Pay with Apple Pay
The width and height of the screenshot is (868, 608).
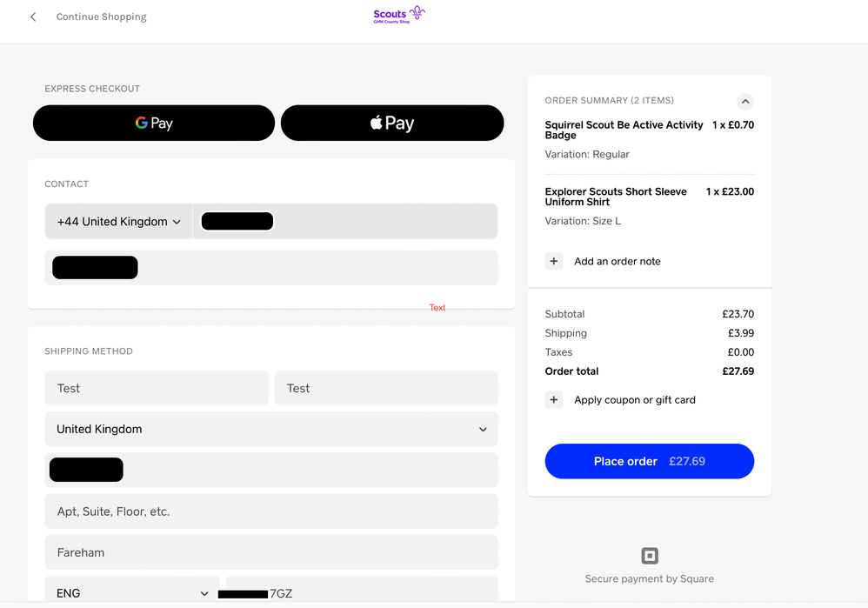click(x=392, y=123)
